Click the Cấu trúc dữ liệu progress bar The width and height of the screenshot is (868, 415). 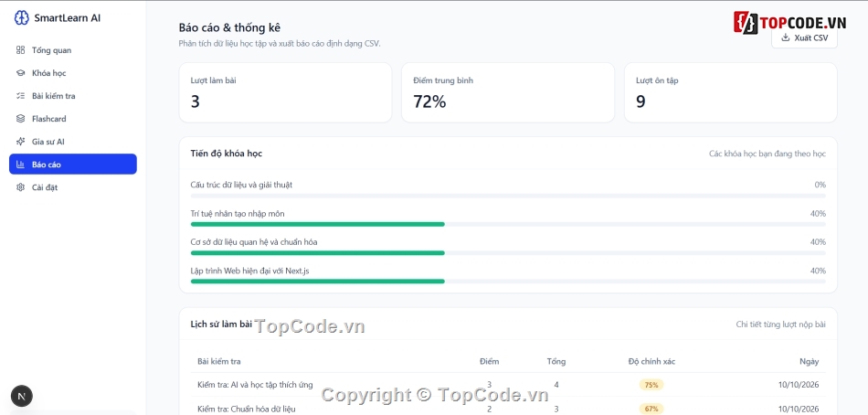coord(508,196)
